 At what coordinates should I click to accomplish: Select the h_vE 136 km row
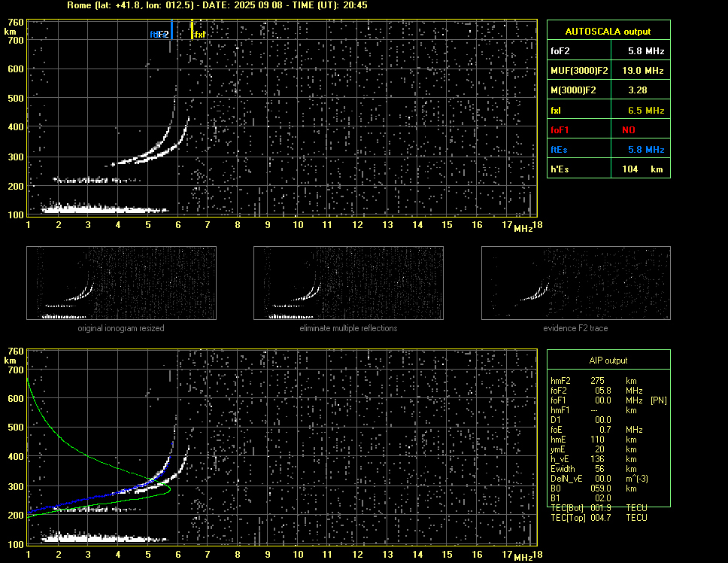594,459
